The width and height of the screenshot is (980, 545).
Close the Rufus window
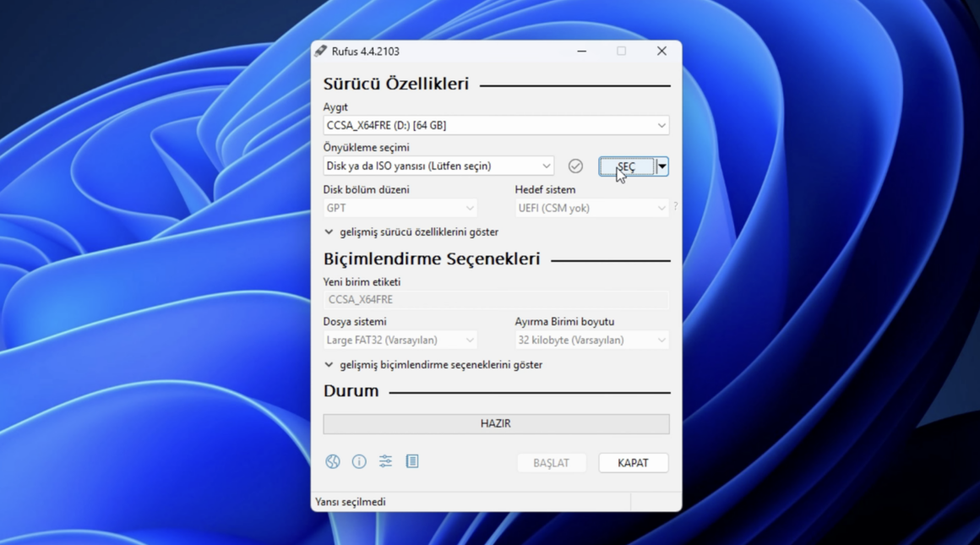661,52
